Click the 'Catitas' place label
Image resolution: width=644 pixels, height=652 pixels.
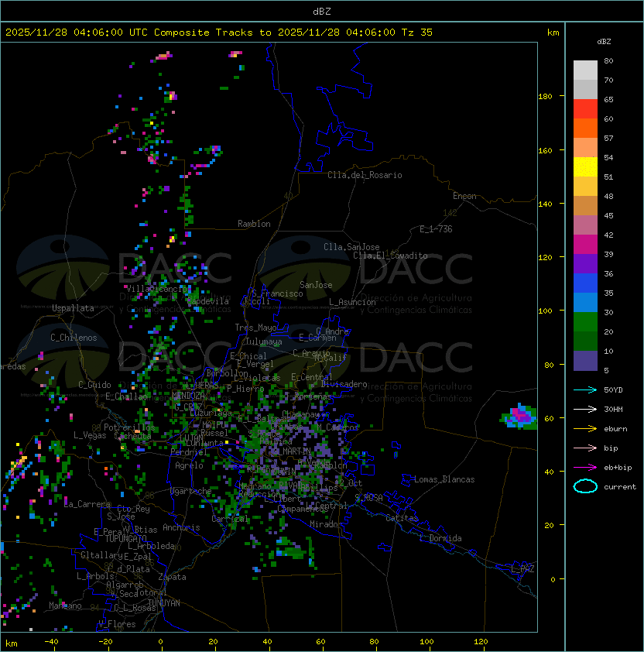click(x=402, y=518)
